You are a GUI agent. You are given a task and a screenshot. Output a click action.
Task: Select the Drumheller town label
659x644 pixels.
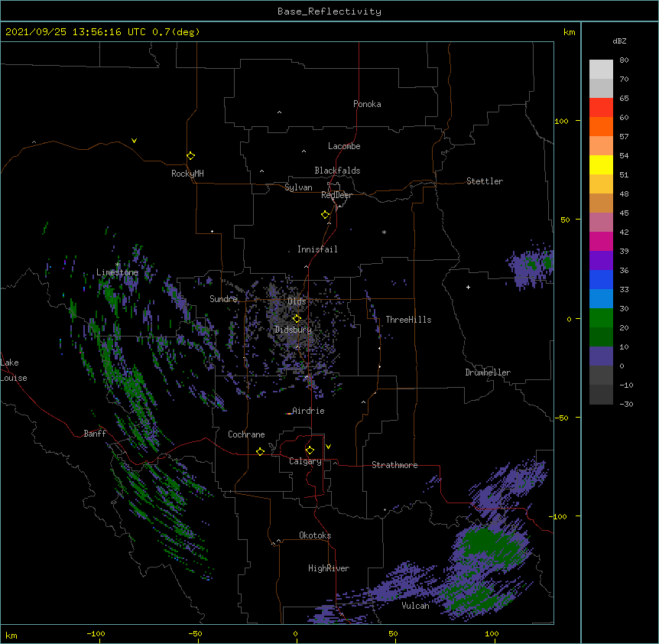click(x=488, y=372)
